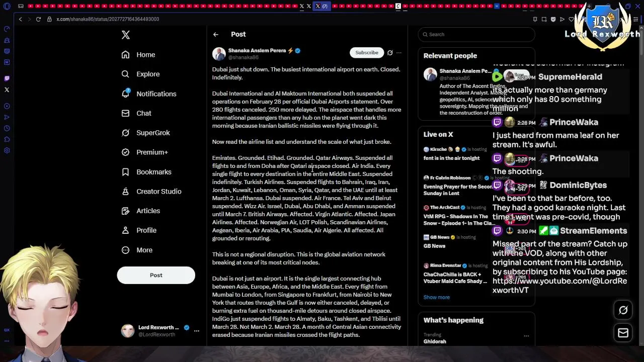
Task: Switch to the X (7) browser tab
Action: (x=321, y=6)
